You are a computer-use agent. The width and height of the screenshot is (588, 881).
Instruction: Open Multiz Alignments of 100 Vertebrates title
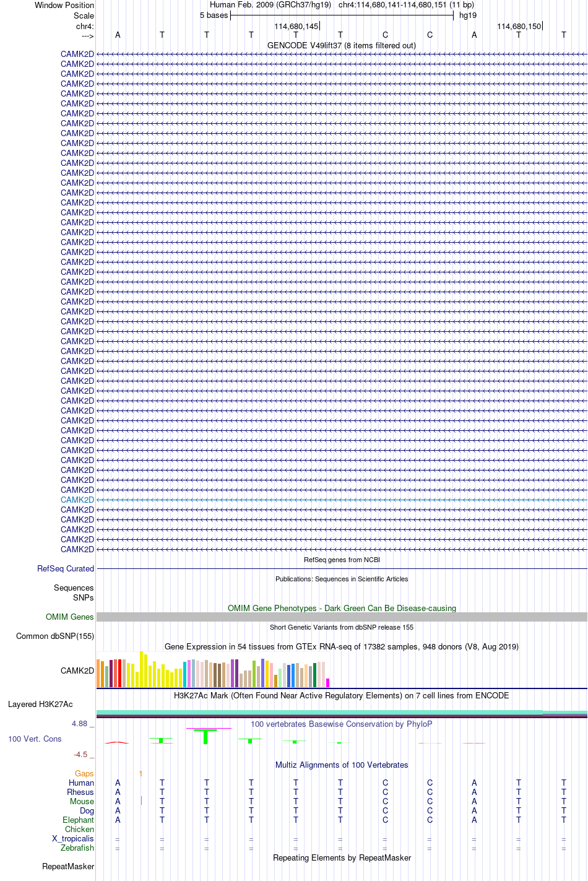[x=342, y=765]
